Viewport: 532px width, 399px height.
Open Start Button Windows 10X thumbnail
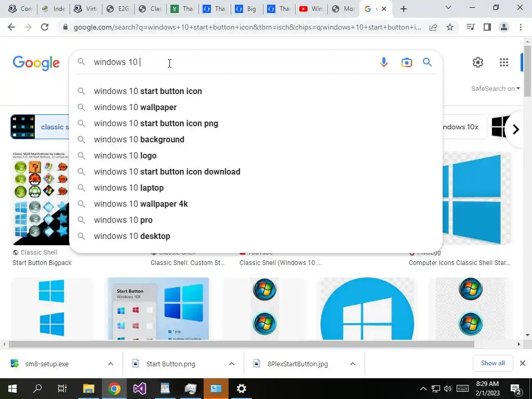(158, 309)
